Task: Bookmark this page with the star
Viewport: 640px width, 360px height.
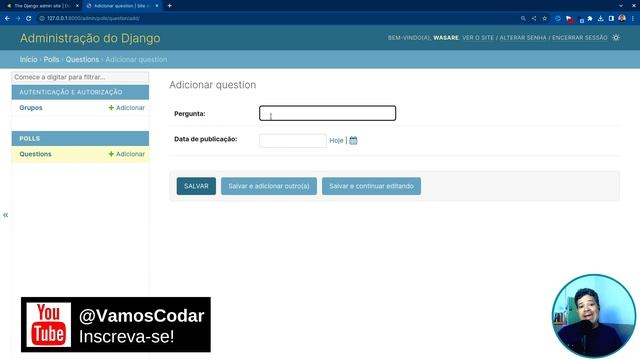Action: coord(544,18)
